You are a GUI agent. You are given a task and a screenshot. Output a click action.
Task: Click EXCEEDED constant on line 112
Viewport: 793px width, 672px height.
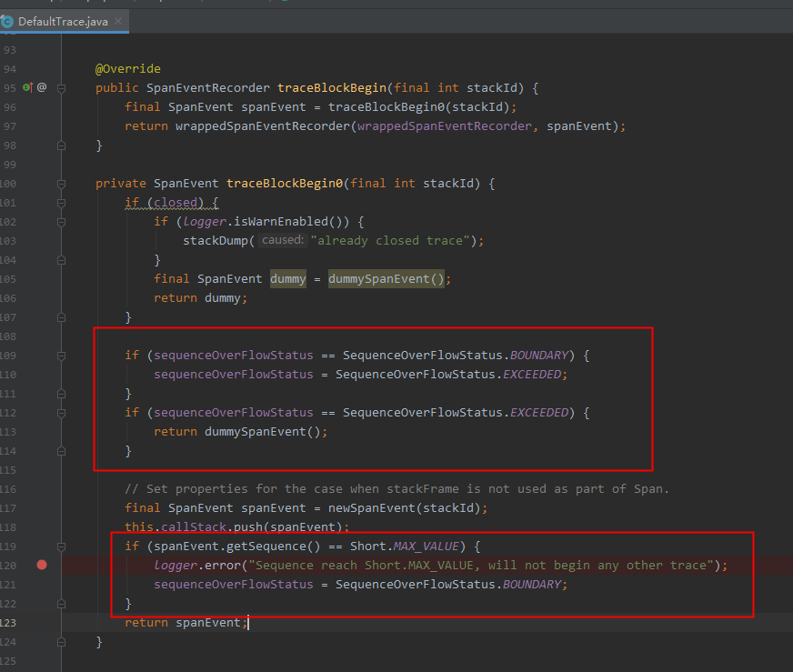coord(539,413)
